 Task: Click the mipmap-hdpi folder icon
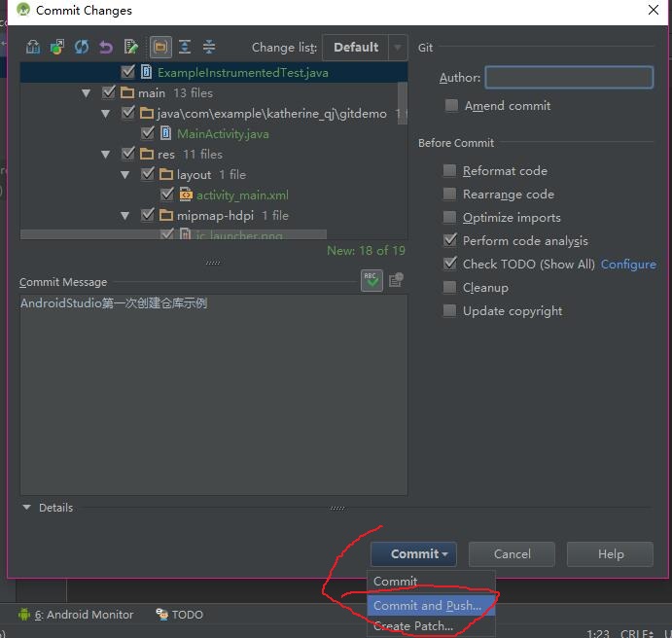(166, 215)
